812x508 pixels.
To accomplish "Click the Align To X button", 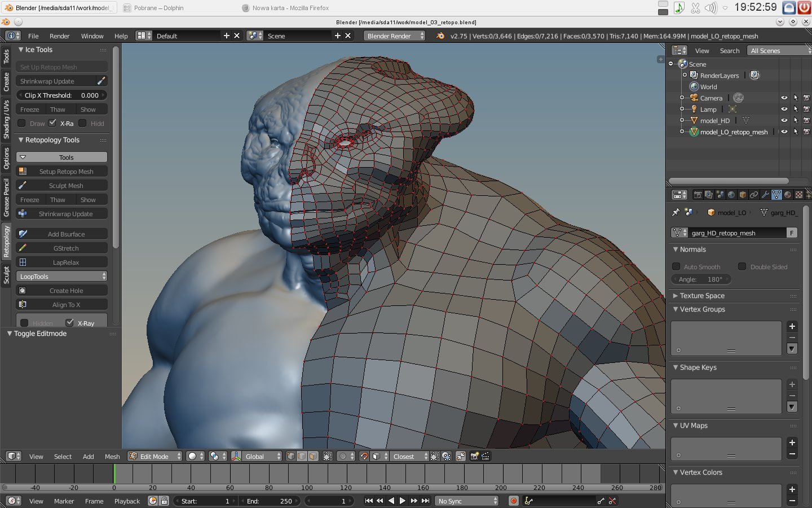I will click(x=62, y=304).
